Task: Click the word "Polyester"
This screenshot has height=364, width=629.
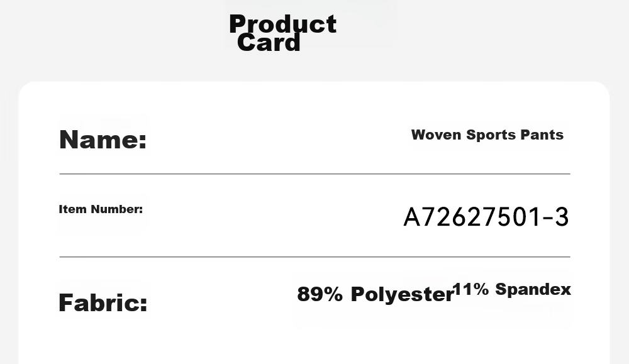Action: (x=402, y=295)
